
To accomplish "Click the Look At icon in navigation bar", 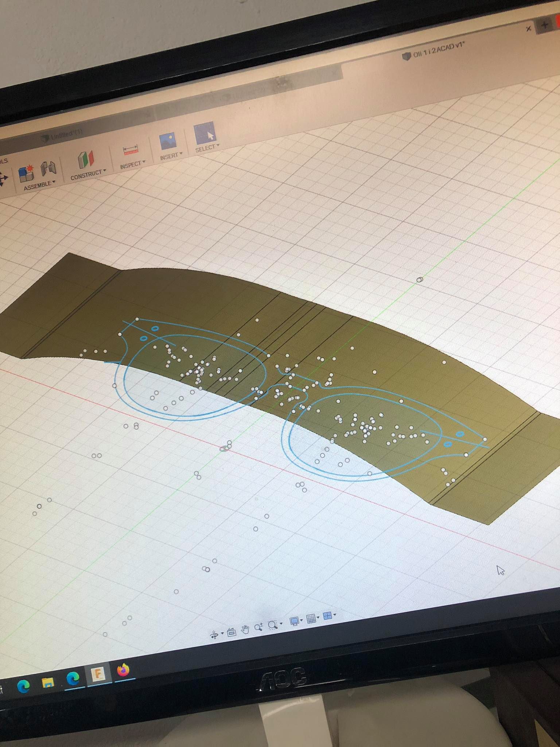I will (232, 632).
